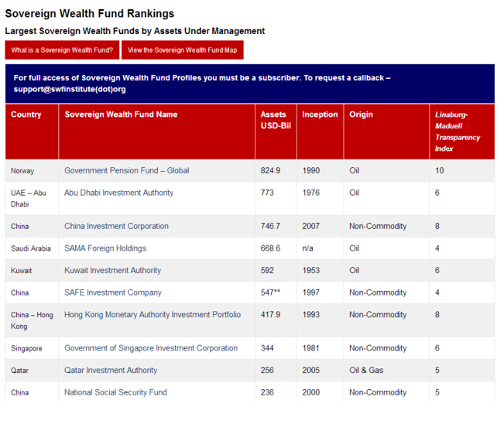Select National Social Security Fund link
The height and width of the screenshot is (424, 504).
pyautogui.click(x=115, y=392)
